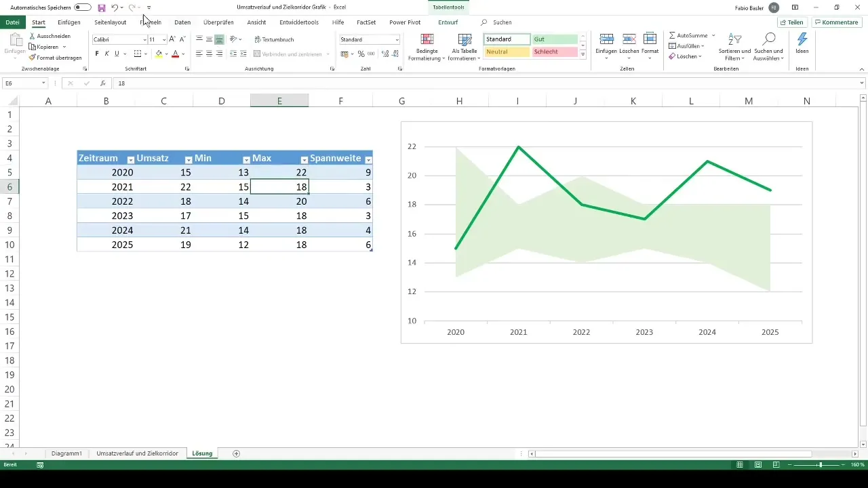Open the Seitenlayout ribbon tab
Image resolution: width=868 pixels, height=488 pixels.
[x=111, y=22]
